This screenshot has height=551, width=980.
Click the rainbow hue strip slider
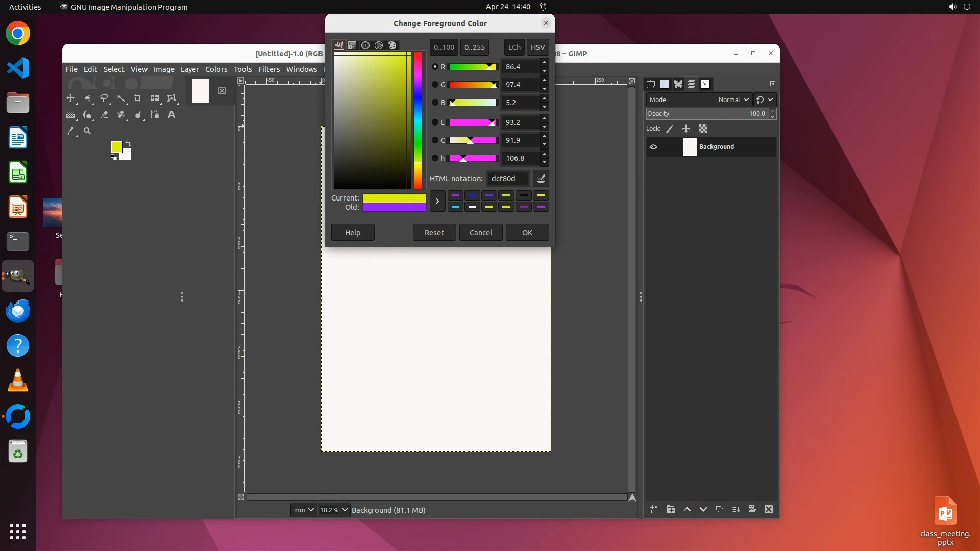(418, 120)
